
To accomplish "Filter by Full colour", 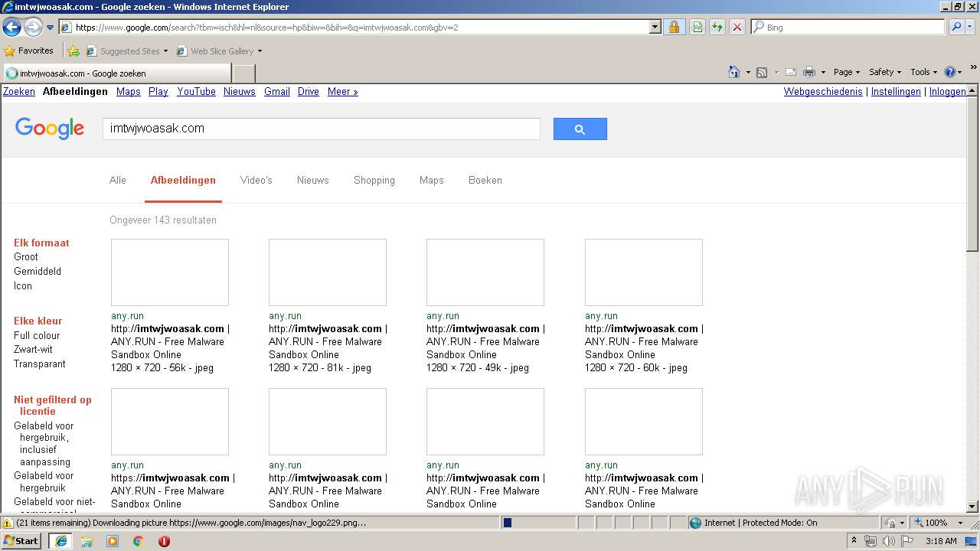I will 37,335.
